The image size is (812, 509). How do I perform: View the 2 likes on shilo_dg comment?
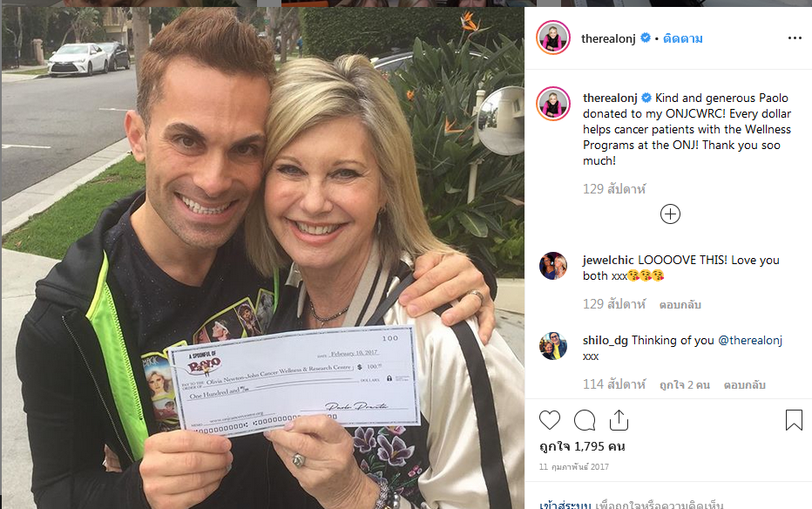point(684,384)
